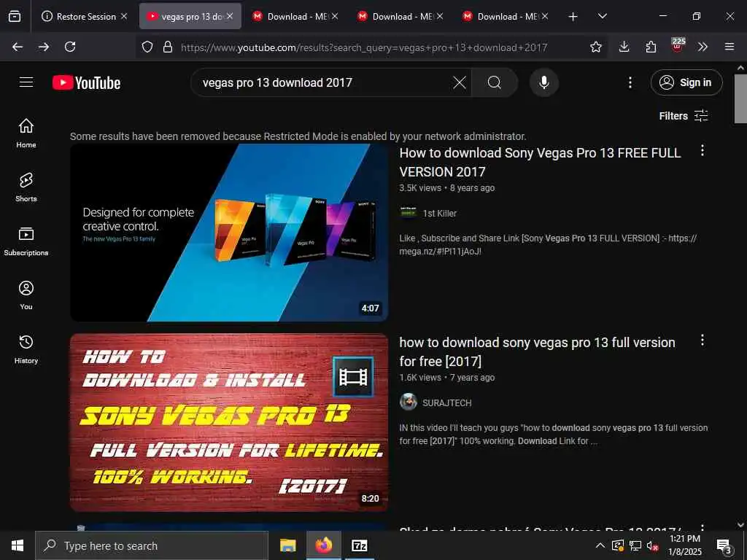Open the Firefox downloads panel
Image resolution: width=747 pixels, height=560 pixels.
coord(624,47)
